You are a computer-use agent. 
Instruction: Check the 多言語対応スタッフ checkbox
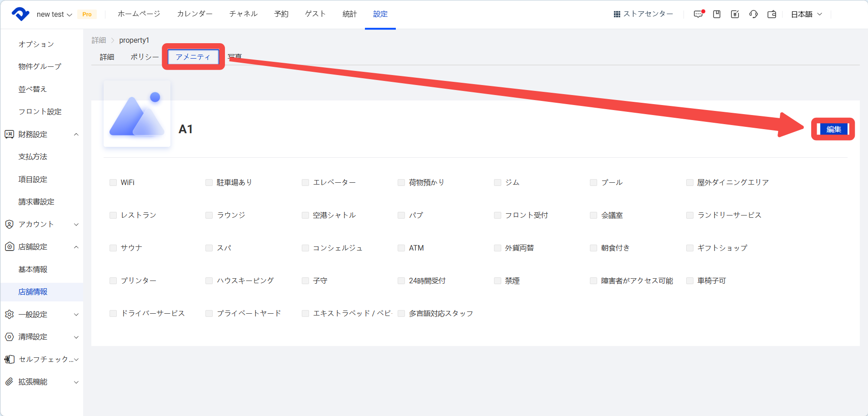pos(401,313)
